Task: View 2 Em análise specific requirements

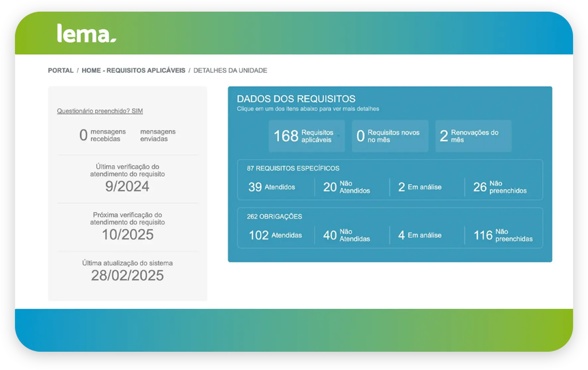Action: pyautogui.click(x=420, y=187)
